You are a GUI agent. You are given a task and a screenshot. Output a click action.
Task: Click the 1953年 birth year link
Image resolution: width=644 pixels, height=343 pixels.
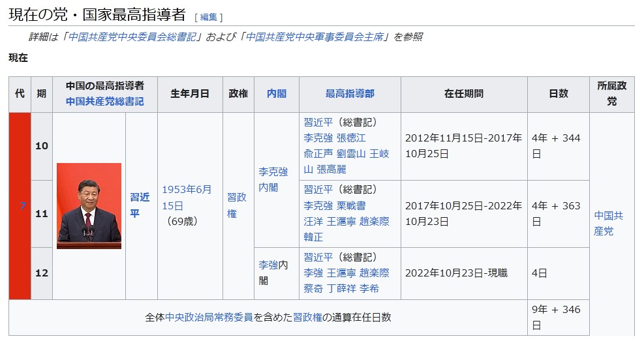point(187,189)
